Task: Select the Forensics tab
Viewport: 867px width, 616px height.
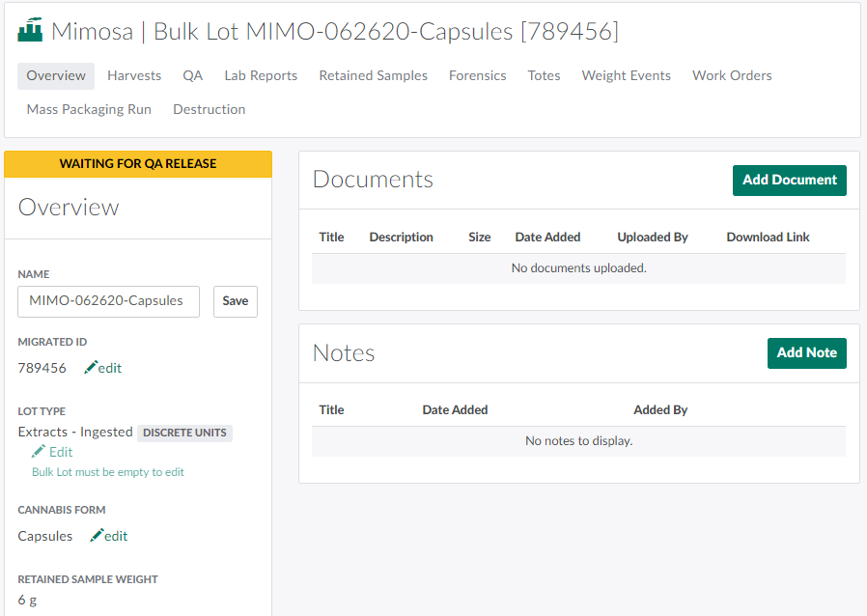Action: [x=477, y=75]
